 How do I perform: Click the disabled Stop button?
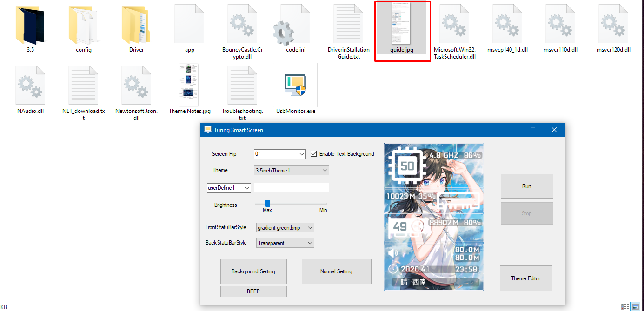(x=527, y=213)
